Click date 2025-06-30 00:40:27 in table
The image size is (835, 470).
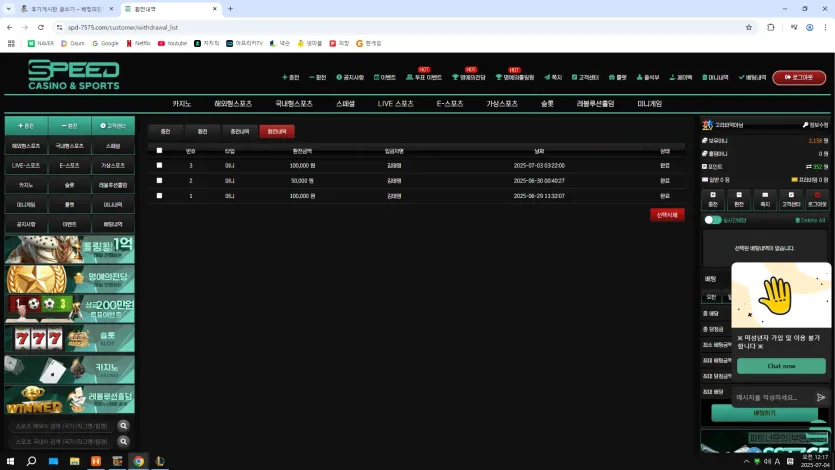[539, 181]
